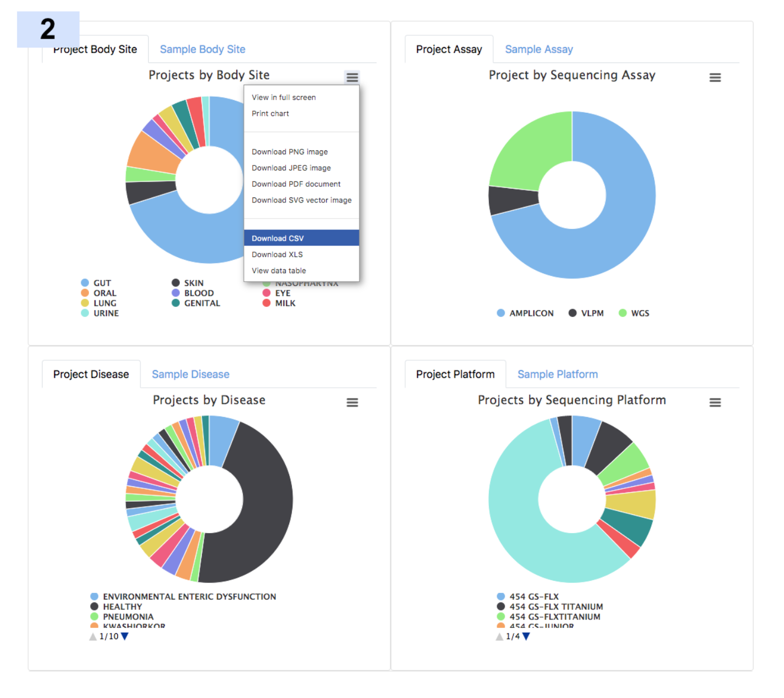784x698 pixels.
Task: Toggle ORAL legend item
Action: point(98,293)
